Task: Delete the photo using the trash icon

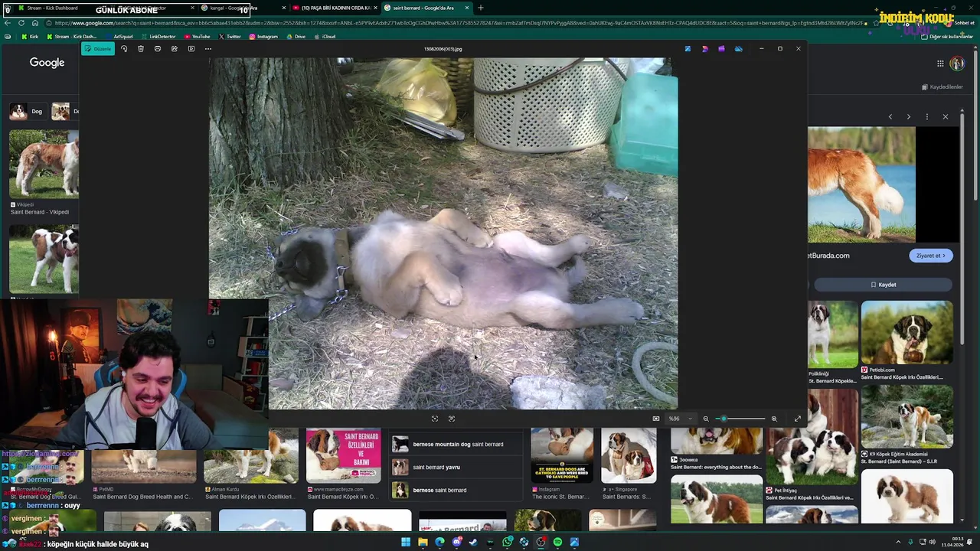Action: coord(141,49)
